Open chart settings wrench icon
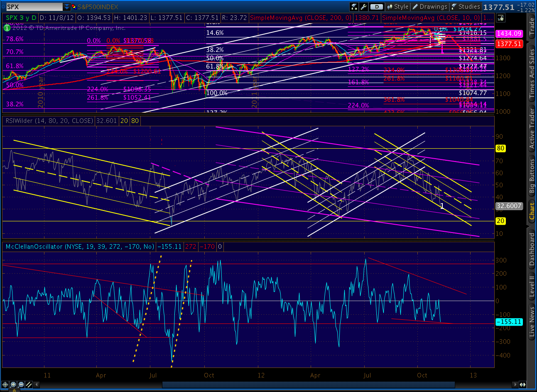The image size is (537, 392). point(364,7)
